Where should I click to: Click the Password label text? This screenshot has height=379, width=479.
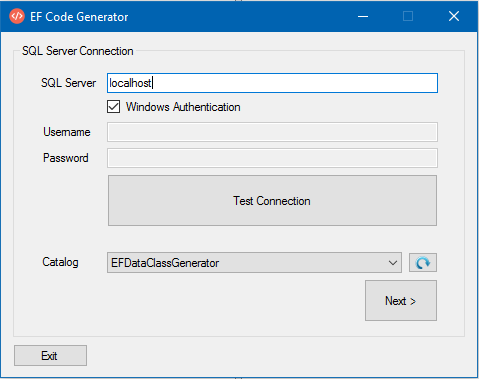pos(66,158)
